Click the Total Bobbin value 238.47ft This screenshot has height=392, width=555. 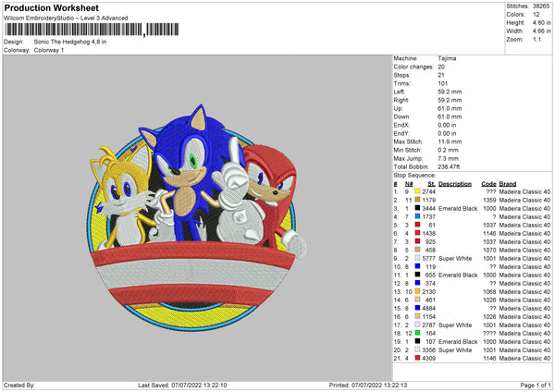click(x=449, y=166)
